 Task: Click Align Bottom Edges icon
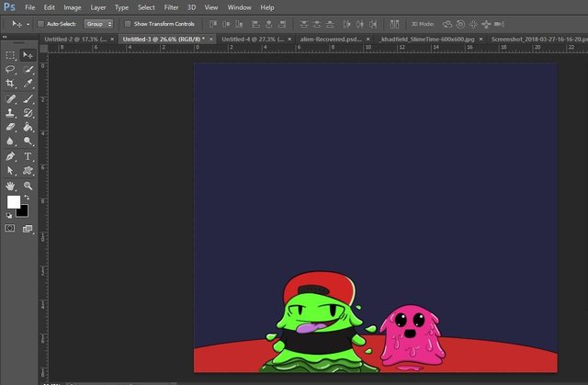(x=239, y=25)
